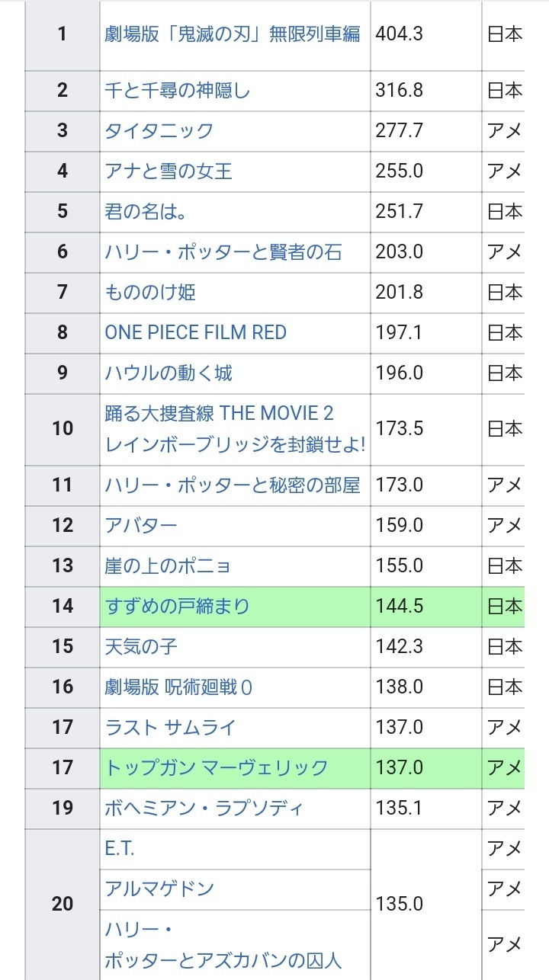Open the E.T. film link
Image resolution: width=549 pixels, height=980 pixels.
[x=120, y=849]
